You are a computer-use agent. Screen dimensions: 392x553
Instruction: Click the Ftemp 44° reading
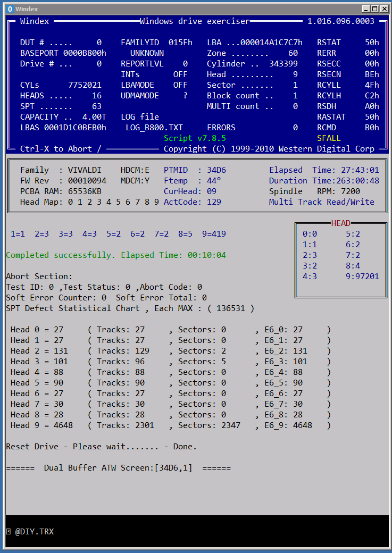tap(193, 181)
